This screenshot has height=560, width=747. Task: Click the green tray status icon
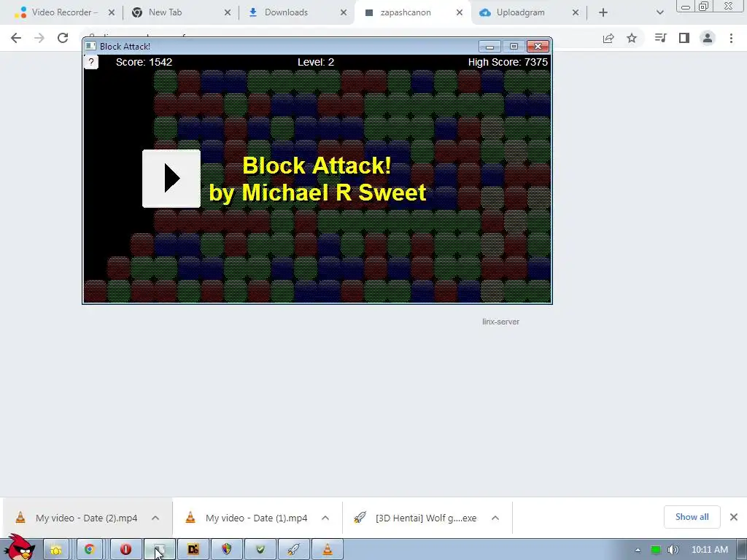[x=656, y=550]
